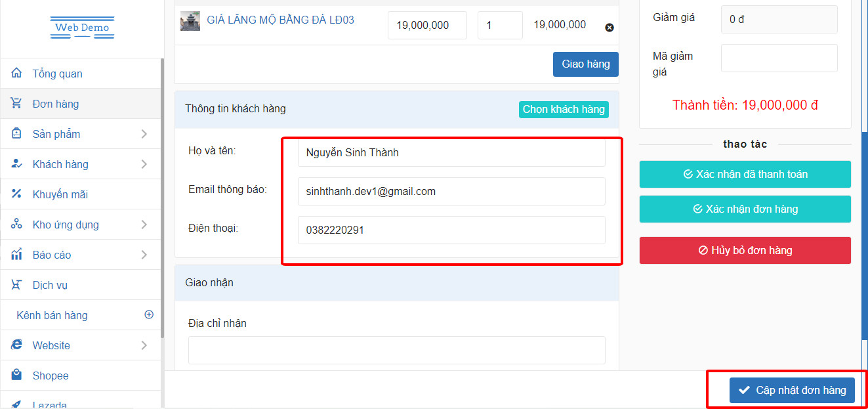Image resolution: width=868 pixels, height=409 pixels.
Task: Click the Tổng quan home icon
Action: point(16,73)
